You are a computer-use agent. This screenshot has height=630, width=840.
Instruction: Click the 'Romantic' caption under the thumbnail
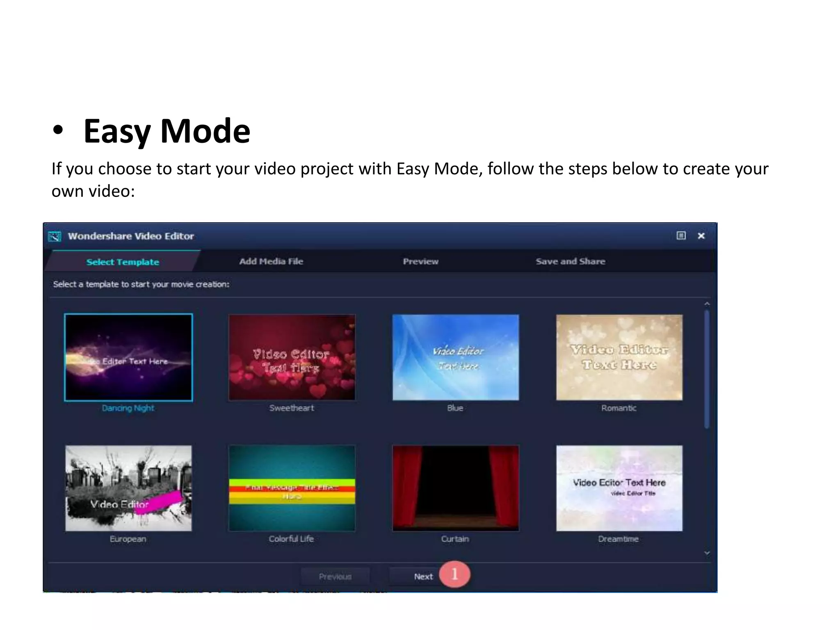(619, 408)
